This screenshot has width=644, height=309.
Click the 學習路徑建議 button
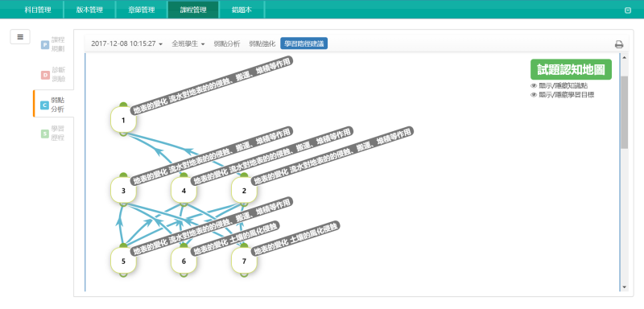[304, 43]
